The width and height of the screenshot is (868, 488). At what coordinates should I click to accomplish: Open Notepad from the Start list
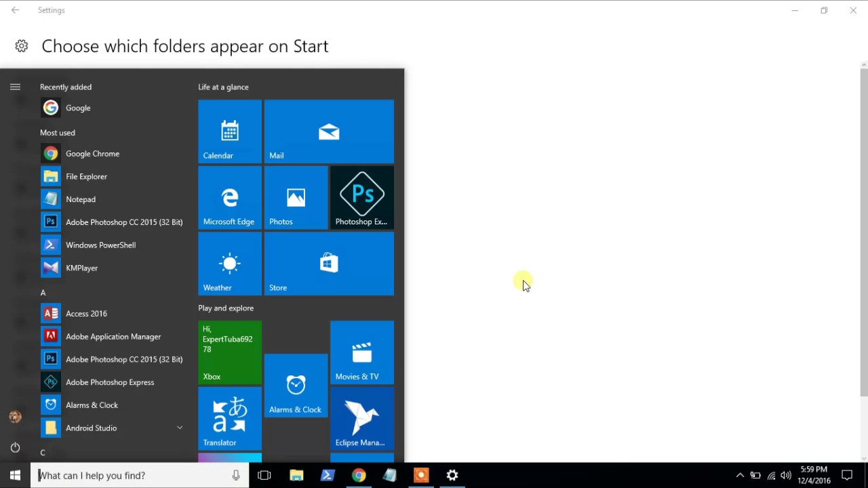(x=112, y=199)
